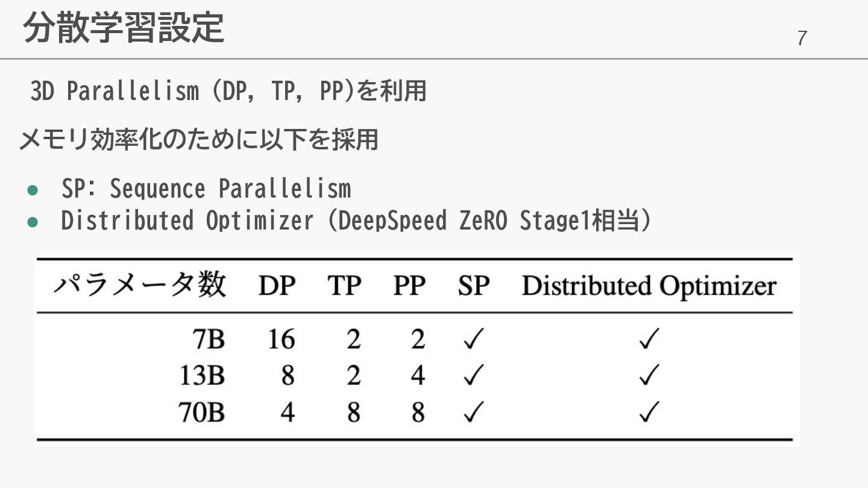Click the Distributed Optimizer column header
The height and width of the screenshot is (488, 868).
649,286
